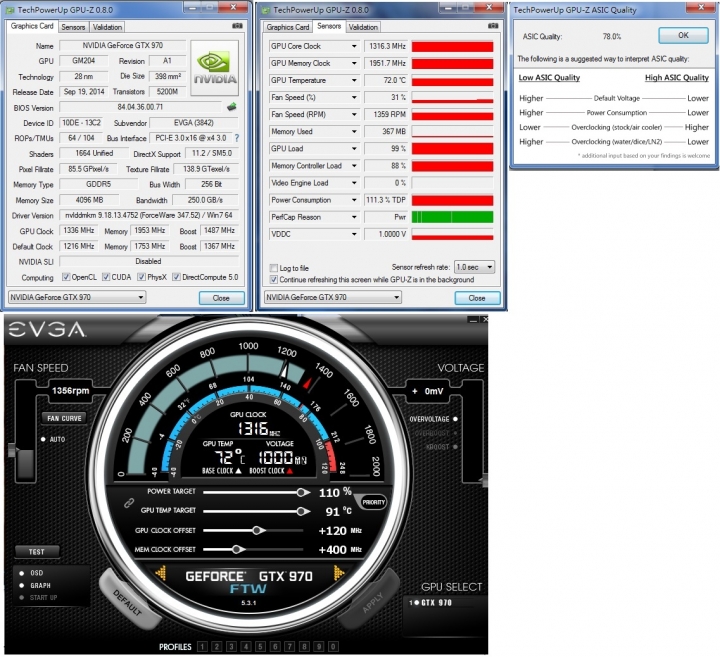Open the Power Consumption sensor dropdown

pyautogui.click(x=354, y=200)
